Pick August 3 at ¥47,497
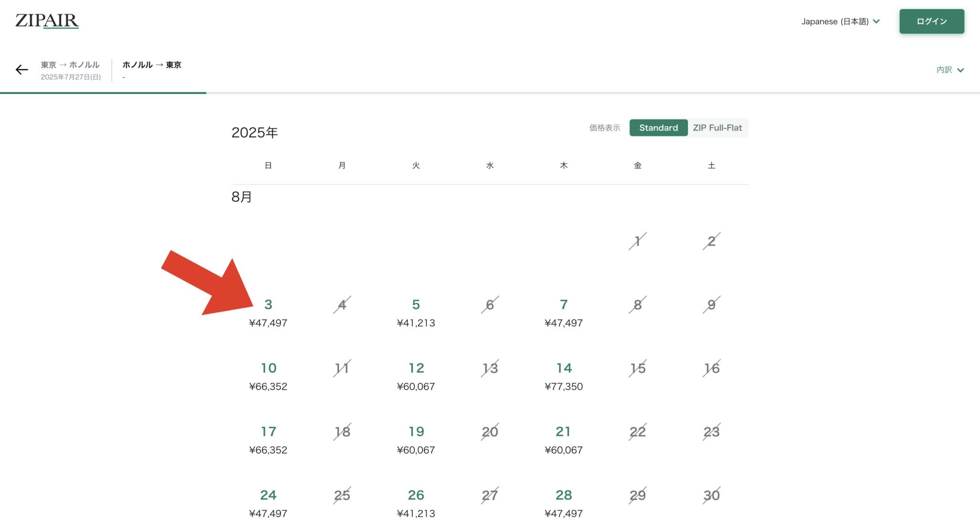The image size is (980, 529). [268, 312]
